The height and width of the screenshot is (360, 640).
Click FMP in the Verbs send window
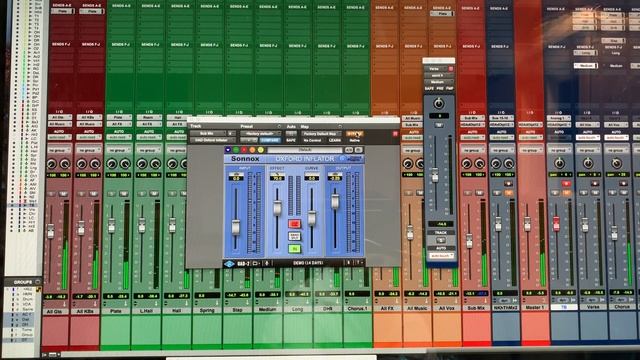click(450, 88)
